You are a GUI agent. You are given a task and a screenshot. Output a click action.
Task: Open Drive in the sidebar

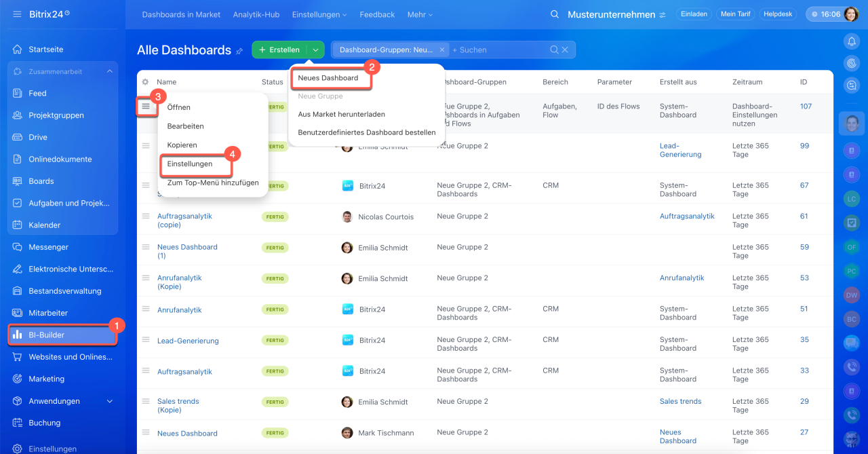click(38, 137)
